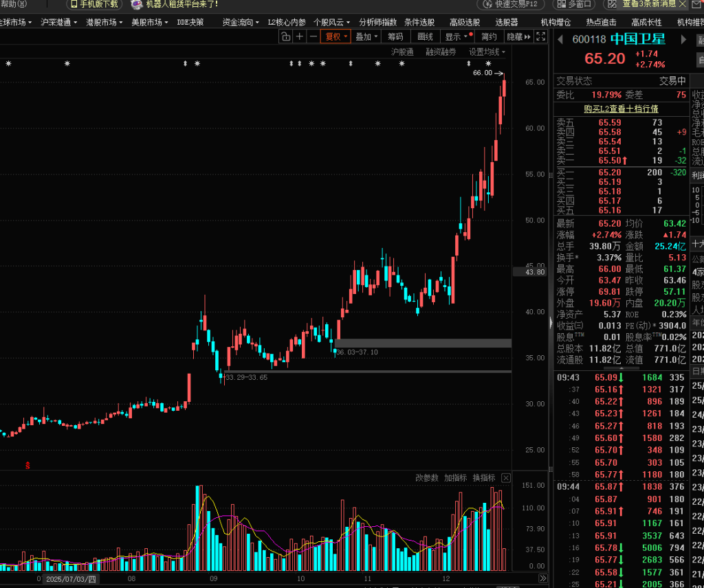This screenshot has width=704, height=588.
Task: Expand the 叠加 overlay dropdown
Action: point(366,36)
